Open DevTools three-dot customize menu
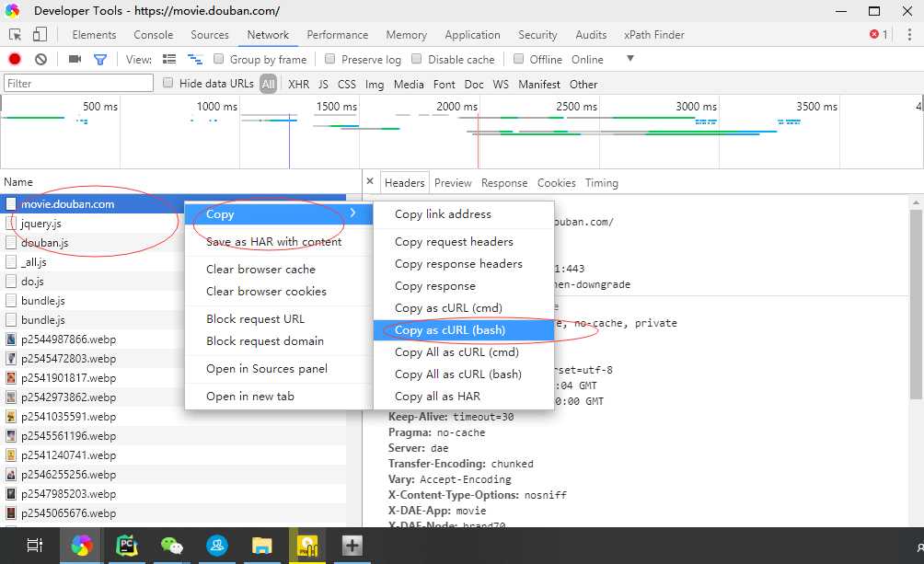This screenshot has width=924, height=564. click(909, 35)
